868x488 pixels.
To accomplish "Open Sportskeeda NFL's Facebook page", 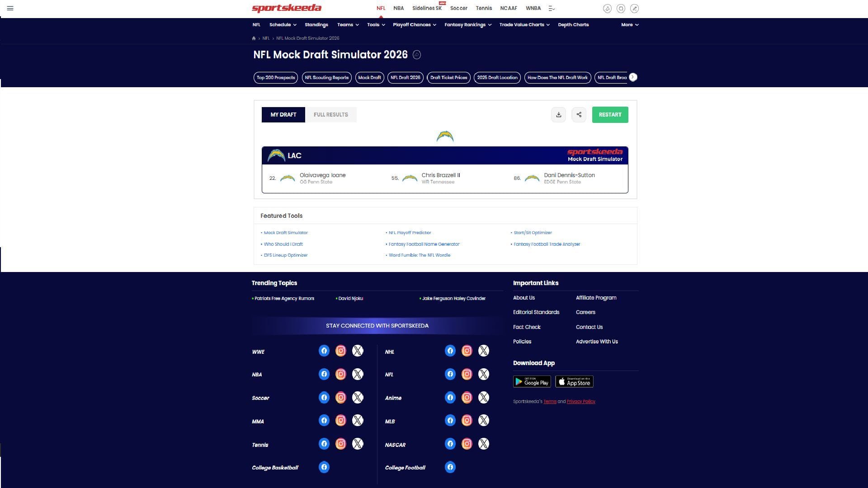I will (x=450, y=374).
